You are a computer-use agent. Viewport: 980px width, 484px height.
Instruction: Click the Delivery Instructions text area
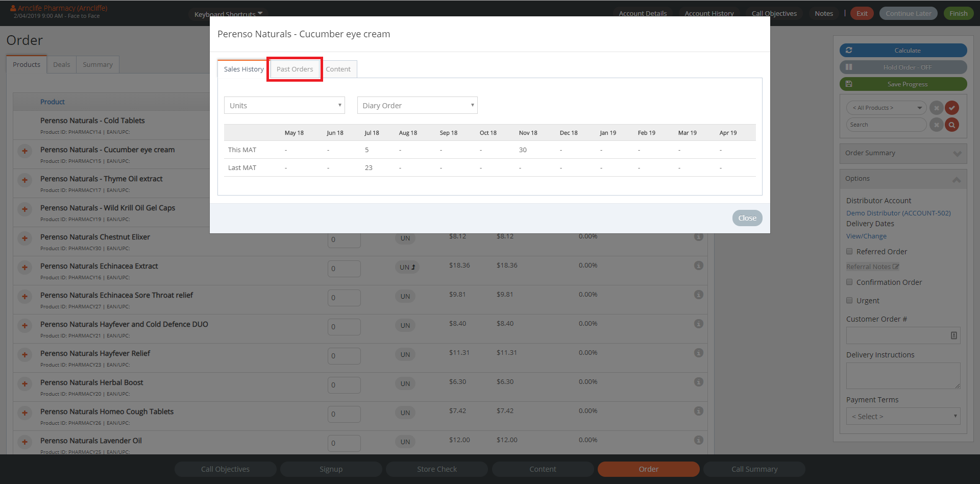903,376
